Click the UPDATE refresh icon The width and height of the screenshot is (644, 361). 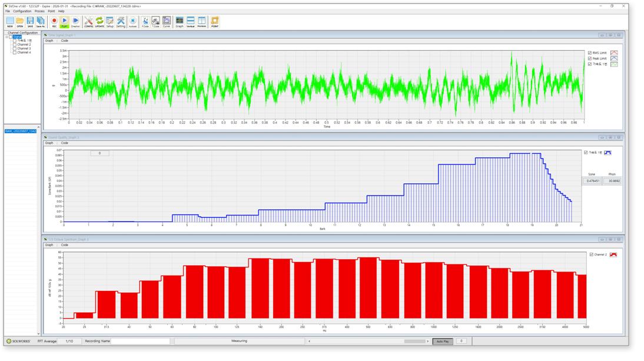pos(99,22)
